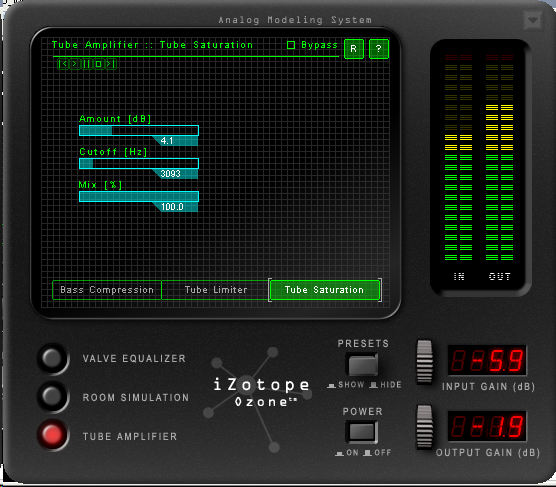
Task: Click the R reset button
Action: (354, 49)
